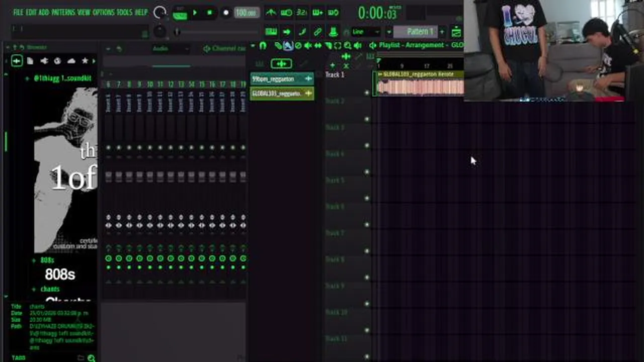The width and height of the screenshot is (644, 362).
Task: Toggle mixer insert 6 green circle button
Action: (x=108, y=258)
